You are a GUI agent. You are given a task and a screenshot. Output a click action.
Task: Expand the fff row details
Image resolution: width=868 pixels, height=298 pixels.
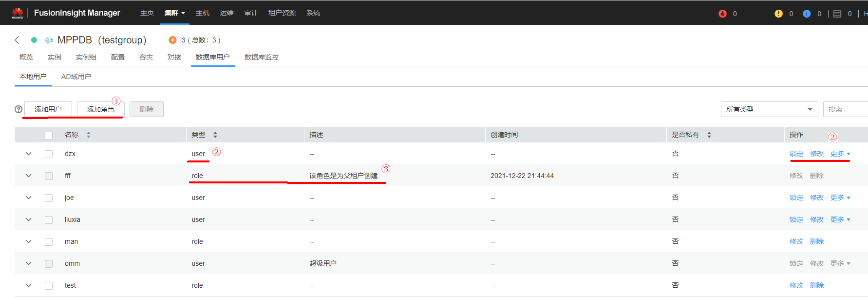pyautogui.click(x=29, y=176)
